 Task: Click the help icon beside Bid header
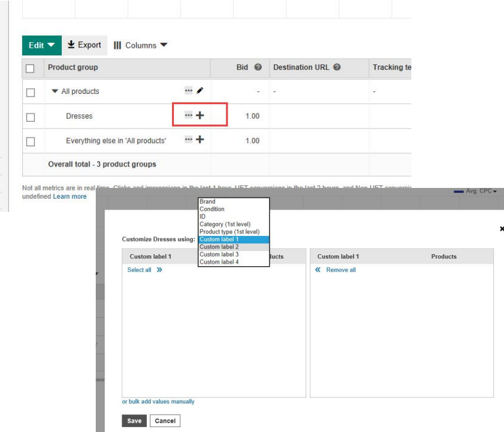258,67
